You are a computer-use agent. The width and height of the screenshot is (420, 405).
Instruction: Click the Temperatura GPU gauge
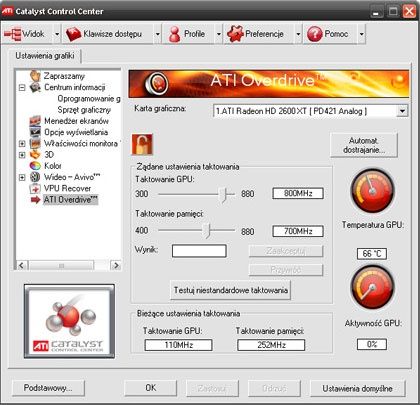[372, 191]
